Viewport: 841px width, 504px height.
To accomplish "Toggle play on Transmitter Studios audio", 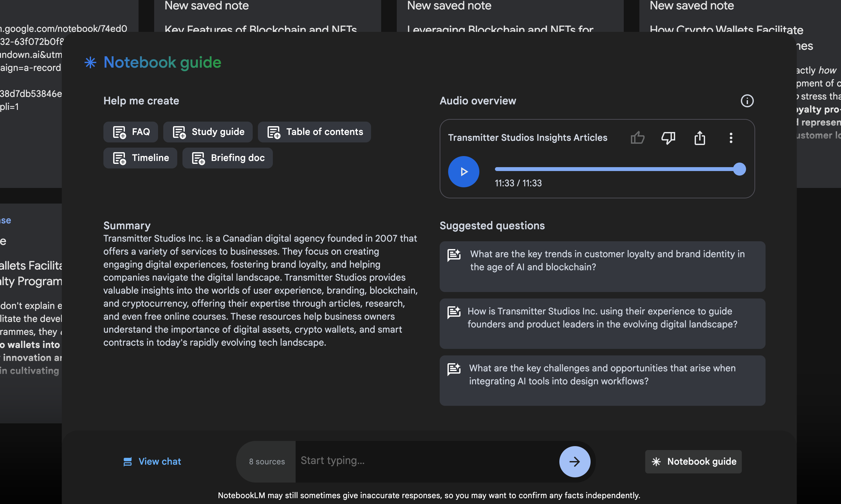I will [464, 172].
